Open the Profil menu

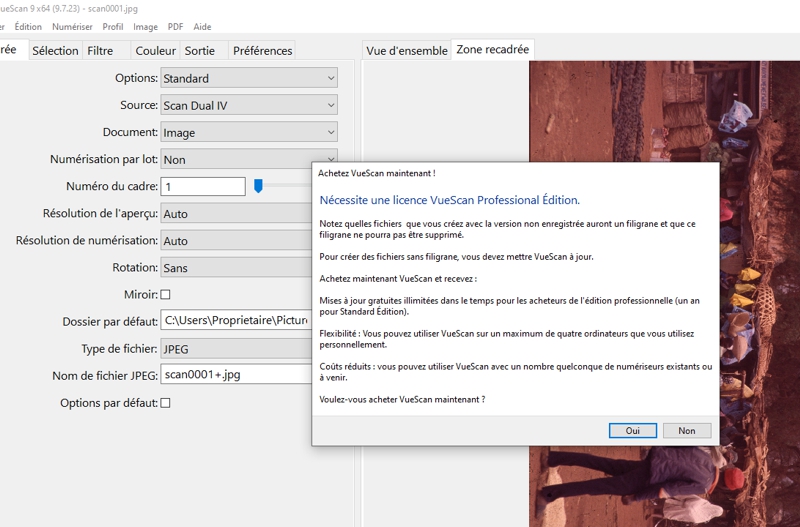click(x=113, y=27)
